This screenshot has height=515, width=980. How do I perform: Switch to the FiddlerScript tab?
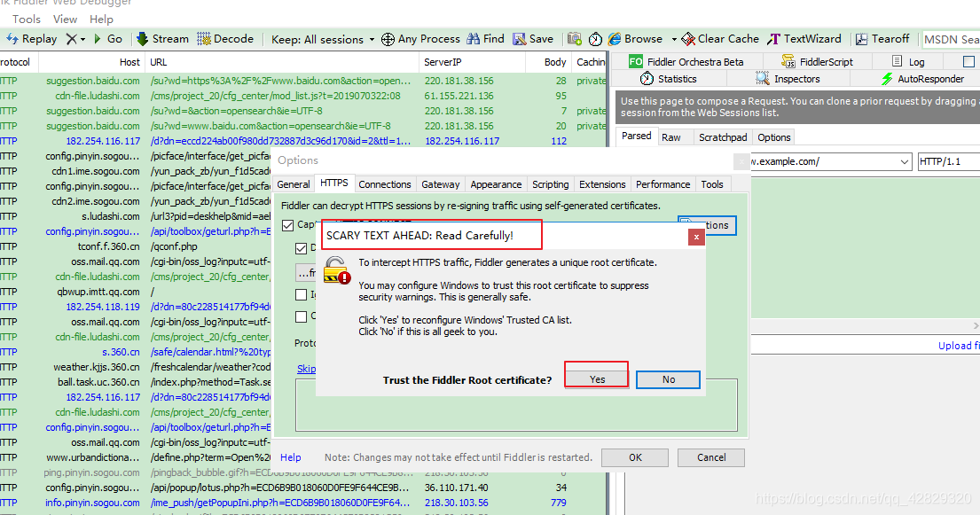click(817, 61)
